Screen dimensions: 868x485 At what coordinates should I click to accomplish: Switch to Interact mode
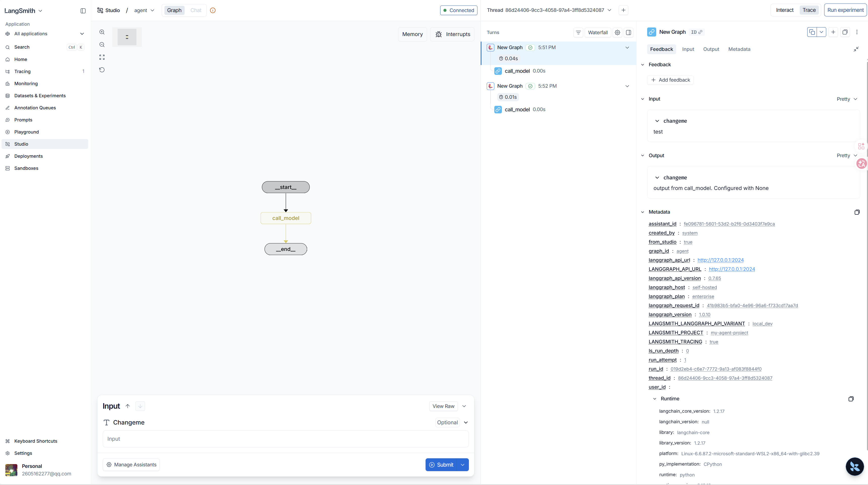coord(784,10)
